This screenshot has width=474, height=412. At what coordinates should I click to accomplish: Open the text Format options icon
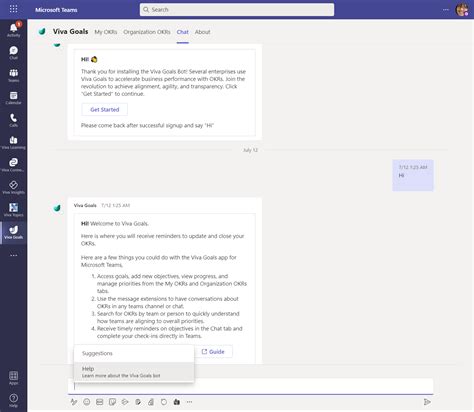[x=74, y=402]
